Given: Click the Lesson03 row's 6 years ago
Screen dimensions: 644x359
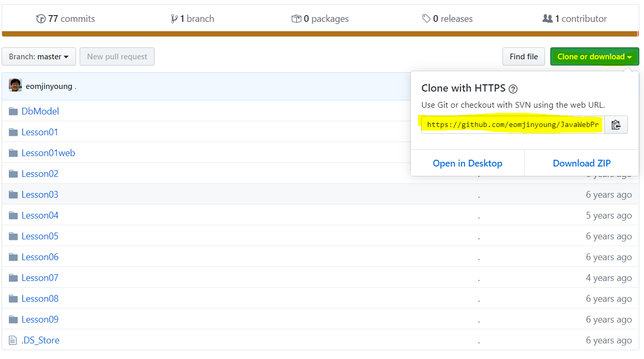Looking at the screenshot, I should [609, 195].
